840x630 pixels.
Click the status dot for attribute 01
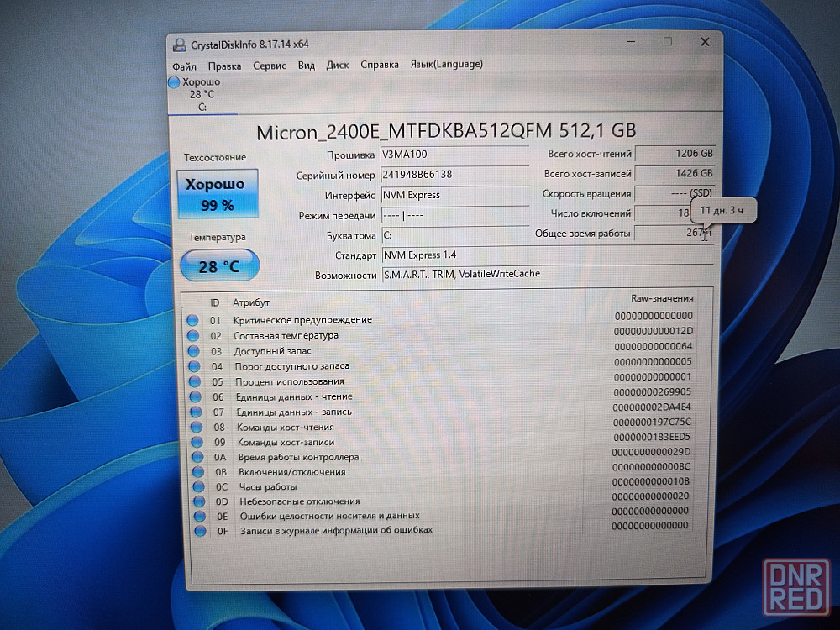(x=192, y=320)
